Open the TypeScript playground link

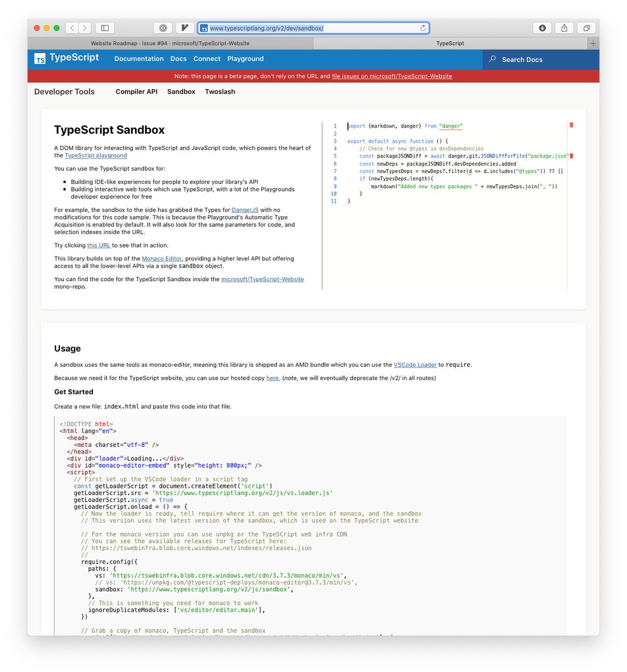[x=96, y=156]
